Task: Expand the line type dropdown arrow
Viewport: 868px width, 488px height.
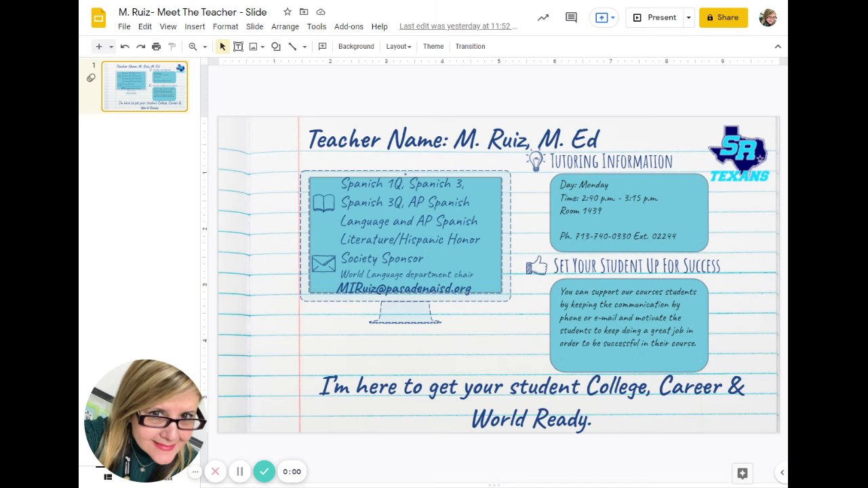Action: click(304, 47)
